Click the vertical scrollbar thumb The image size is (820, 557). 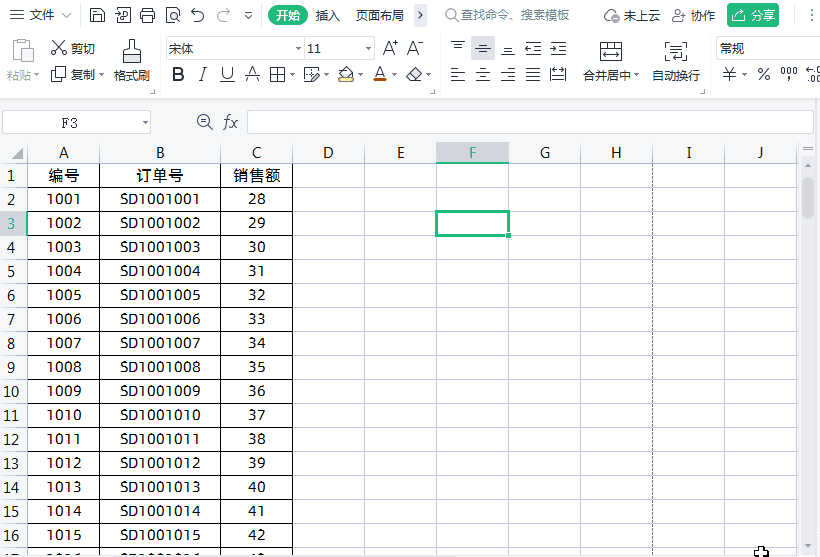(808, 198)
